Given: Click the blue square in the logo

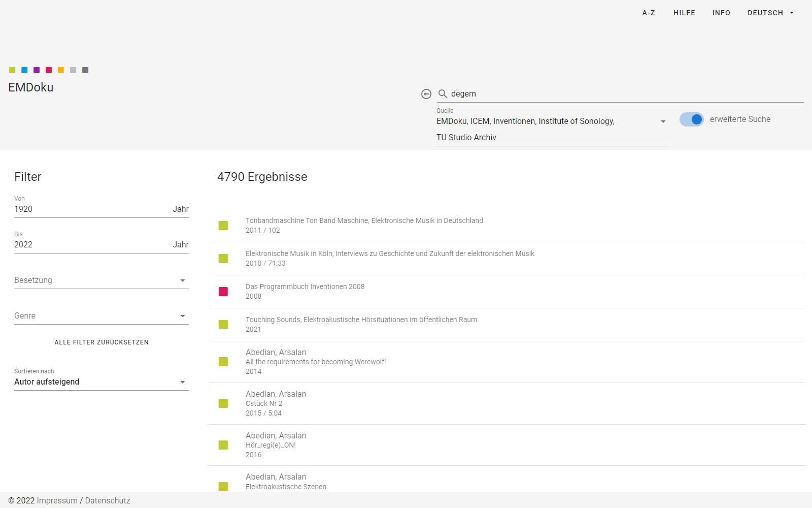Looking at the screenshot, I should (24, 70).
